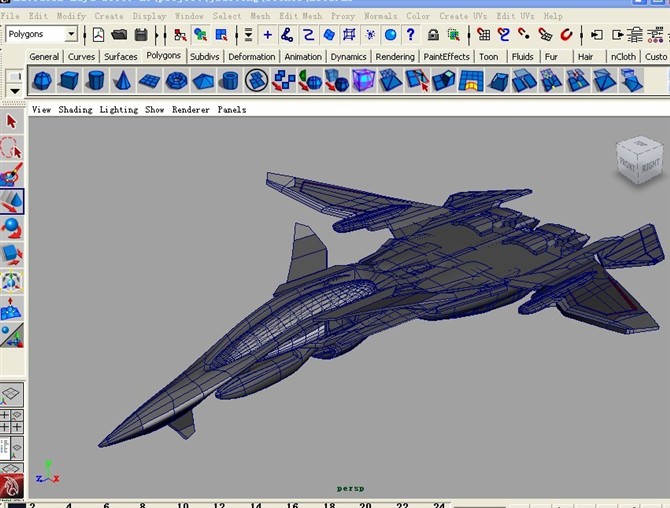Add a polygon torus from the shelf
The width and height of the screenshot is (670, 508).
176,81
